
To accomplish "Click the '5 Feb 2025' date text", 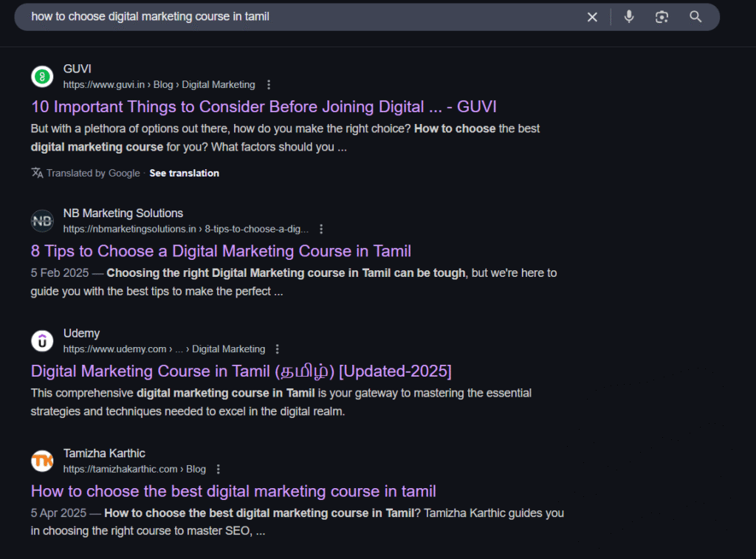I will 60,273.
